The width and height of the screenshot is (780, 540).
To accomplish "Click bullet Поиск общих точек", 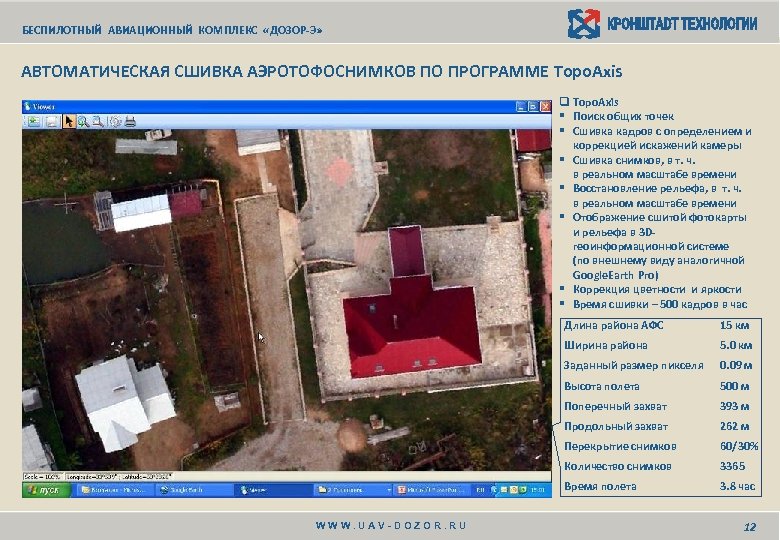I will 623,116.
